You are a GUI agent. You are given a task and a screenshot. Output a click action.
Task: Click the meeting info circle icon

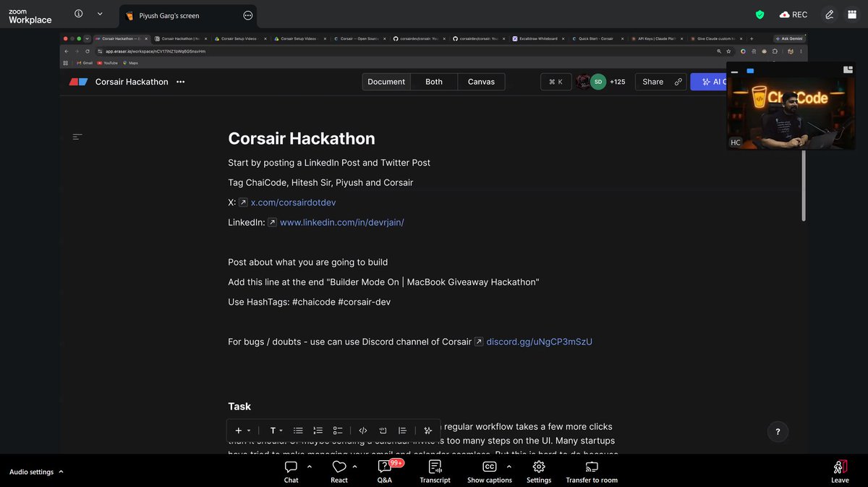coord(79,14)
